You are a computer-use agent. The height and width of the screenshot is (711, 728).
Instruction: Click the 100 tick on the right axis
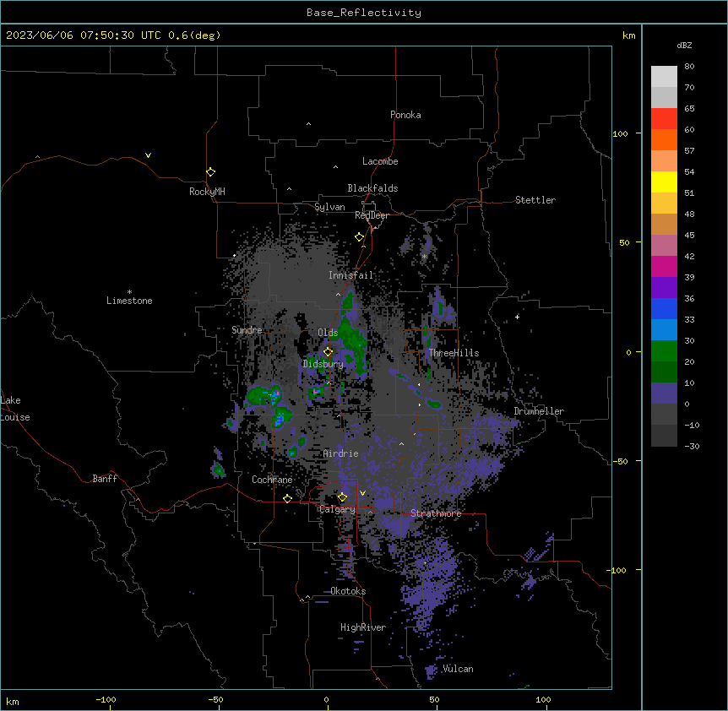(x=620, y=133)
